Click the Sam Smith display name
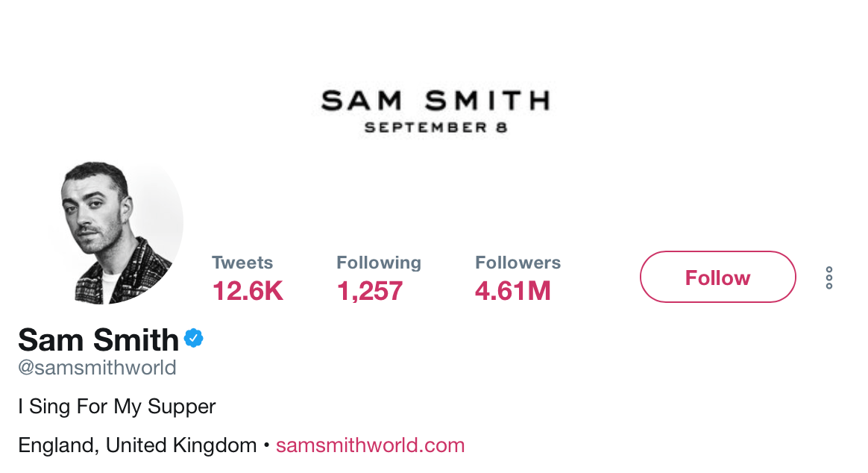868x473 pixels. coord(98,340)
